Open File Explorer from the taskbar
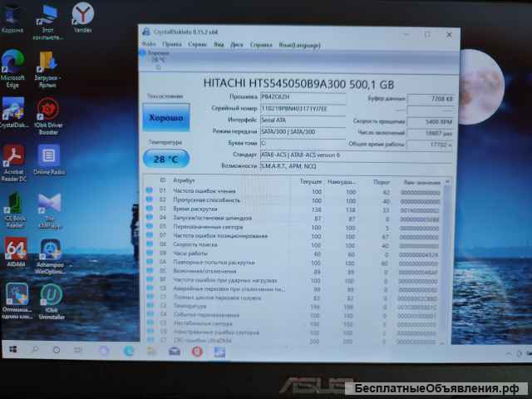 (151, 351)
